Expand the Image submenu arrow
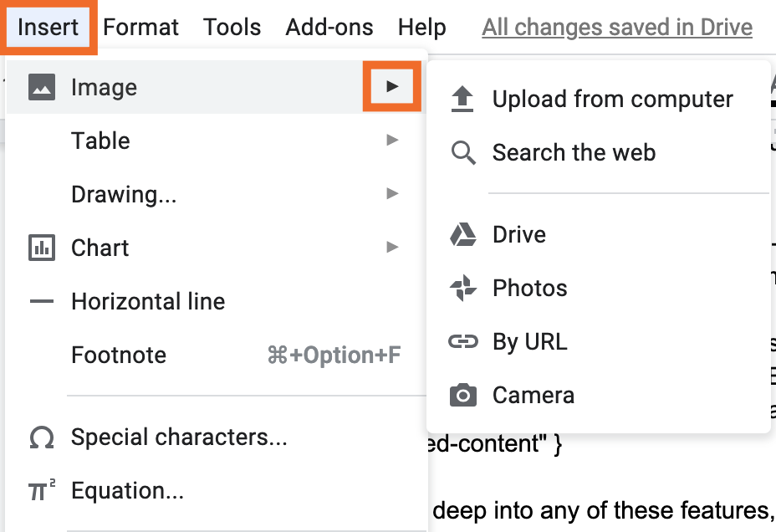This screenshot has width=776, height=532. [391, 86]
